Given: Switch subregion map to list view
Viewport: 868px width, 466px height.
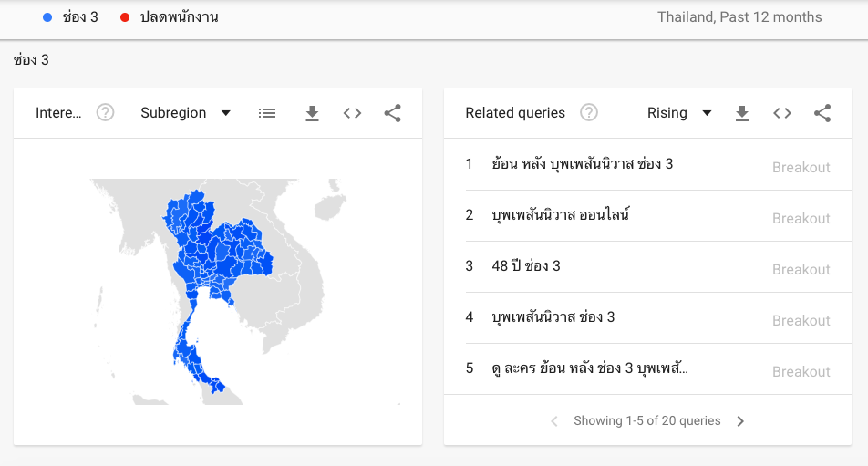Looking at the screenshot, I should [x=267, y=113].
